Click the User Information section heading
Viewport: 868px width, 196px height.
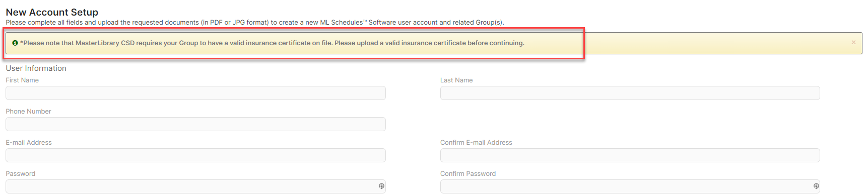[x=36, y=68]
